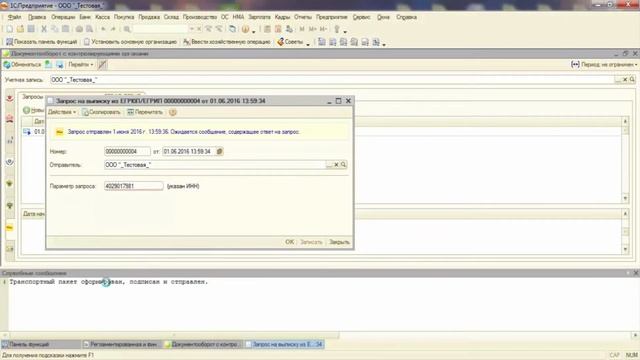Viewport: 640px width, 360px height.
Task: Select the Запросы tab
Action: click(33, 97)
